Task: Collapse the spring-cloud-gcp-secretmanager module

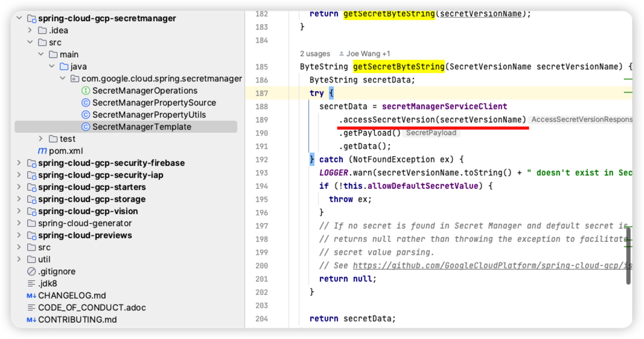Action: (19, 18)
